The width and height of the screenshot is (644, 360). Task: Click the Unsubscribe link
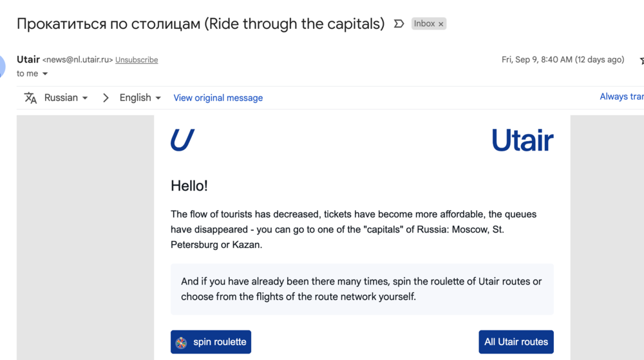[137, 60]
